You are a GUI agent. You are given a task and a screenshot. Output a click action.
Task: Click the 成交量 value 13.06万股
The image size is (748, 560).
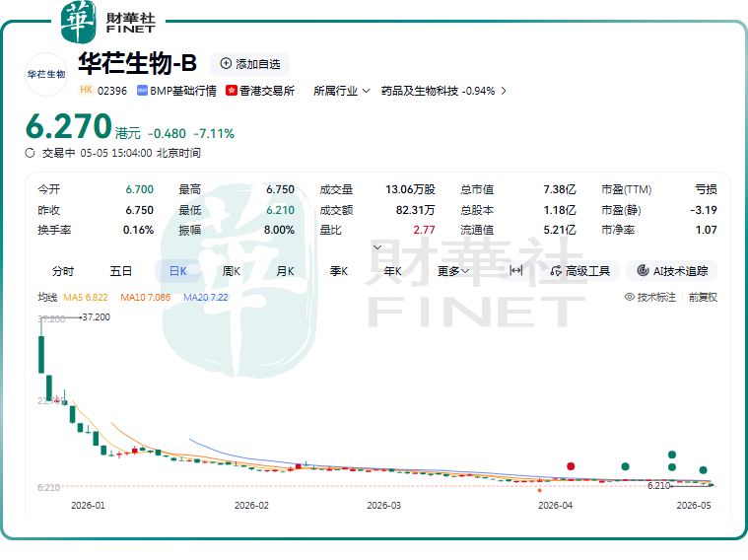click(410, 189)
